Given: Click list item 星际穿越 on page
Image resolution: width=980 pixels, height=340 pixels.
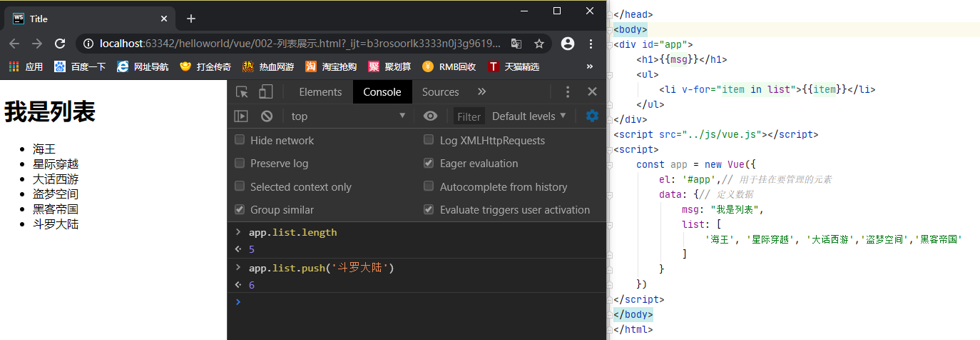Looking at the screenshot, I should 56,164.
